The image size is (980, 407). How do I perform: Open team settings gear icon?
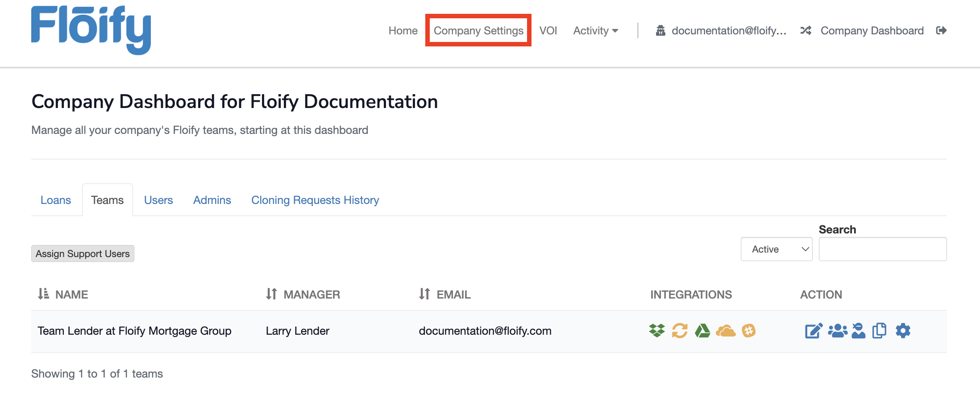[x=903, y=331]
